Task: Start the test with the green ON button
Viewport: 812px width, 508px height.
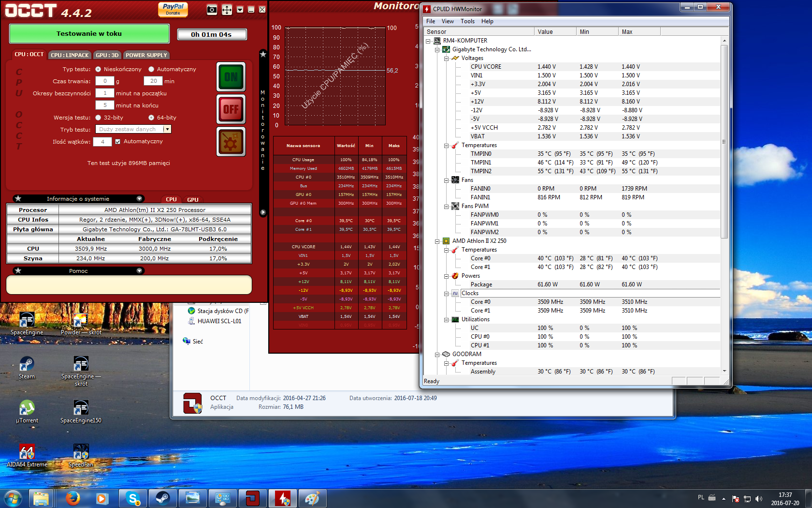Action: tap(231, 77)
